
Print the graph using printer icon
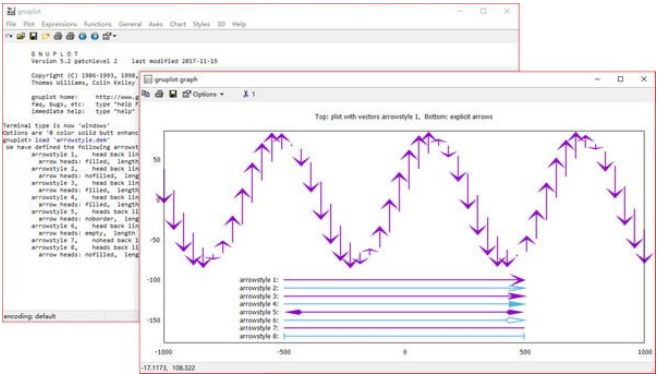(159, 94)
